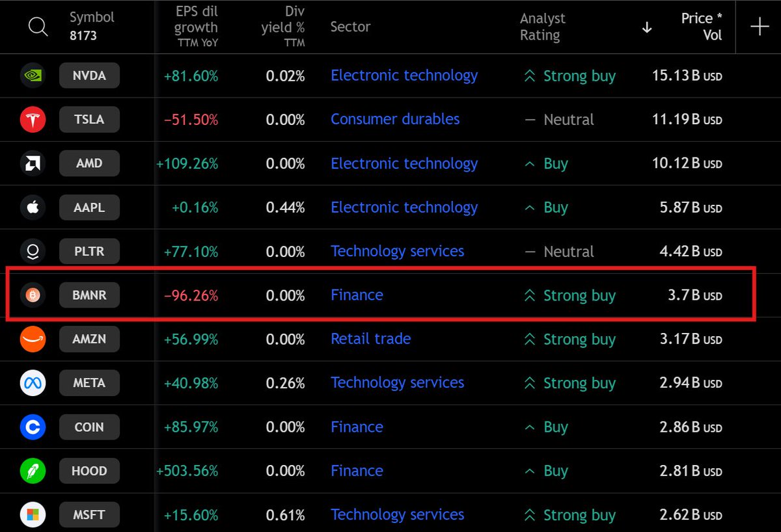Select the −96.26% EPS growth value
This screenshot has height=532, width=781.
coord(191,296)
